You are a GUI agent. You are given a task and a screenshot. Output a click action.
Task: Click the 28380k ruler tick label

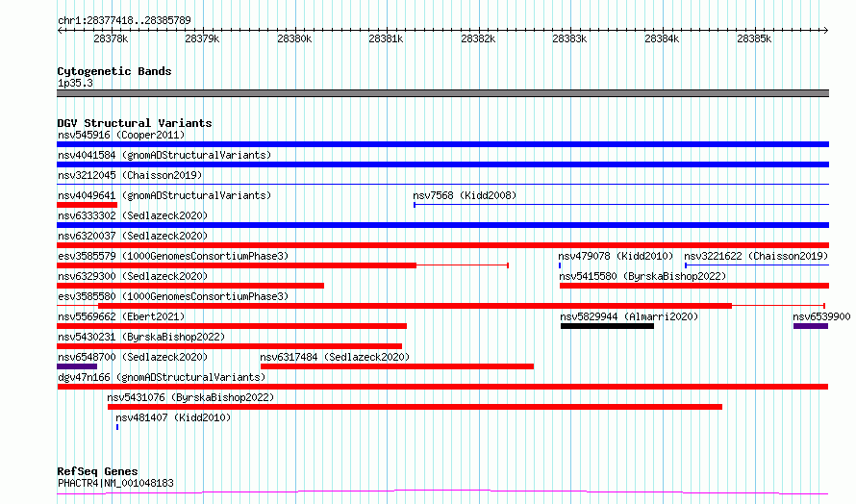294,38
